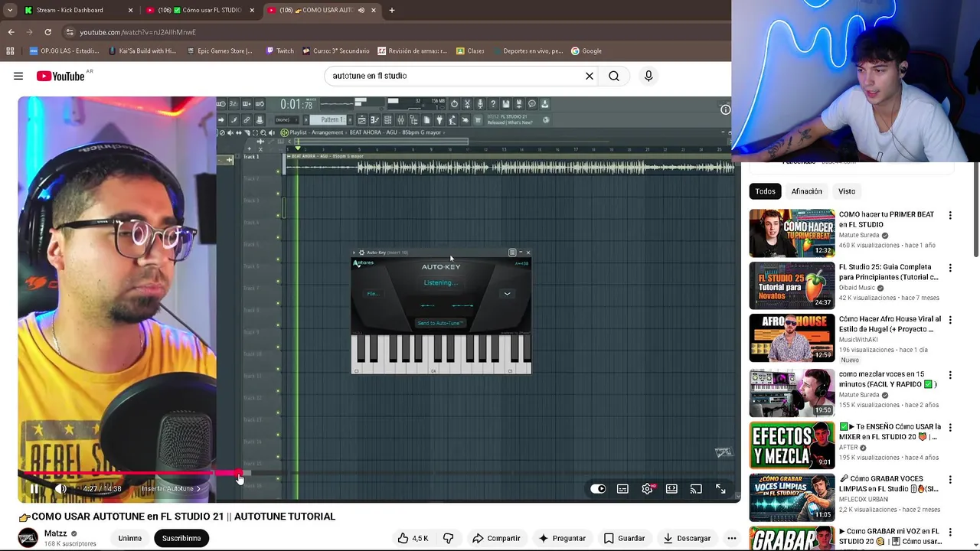Open options for USAR la MIXER video
The width and height of the screenshot is (980, 551).
pyautogui.click(x=950, y=428)
